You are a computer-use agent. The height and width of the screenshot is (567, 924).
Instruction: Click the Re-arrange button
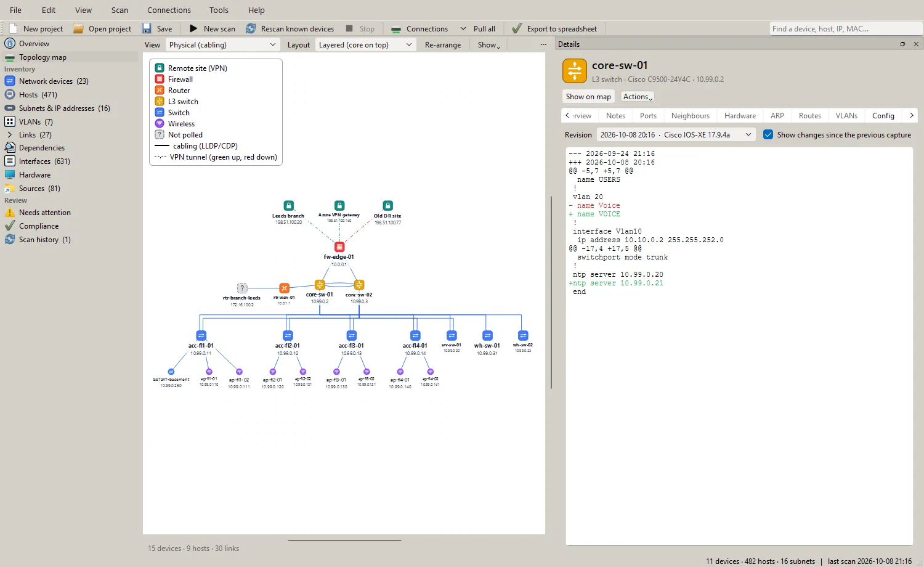[443, 44]
